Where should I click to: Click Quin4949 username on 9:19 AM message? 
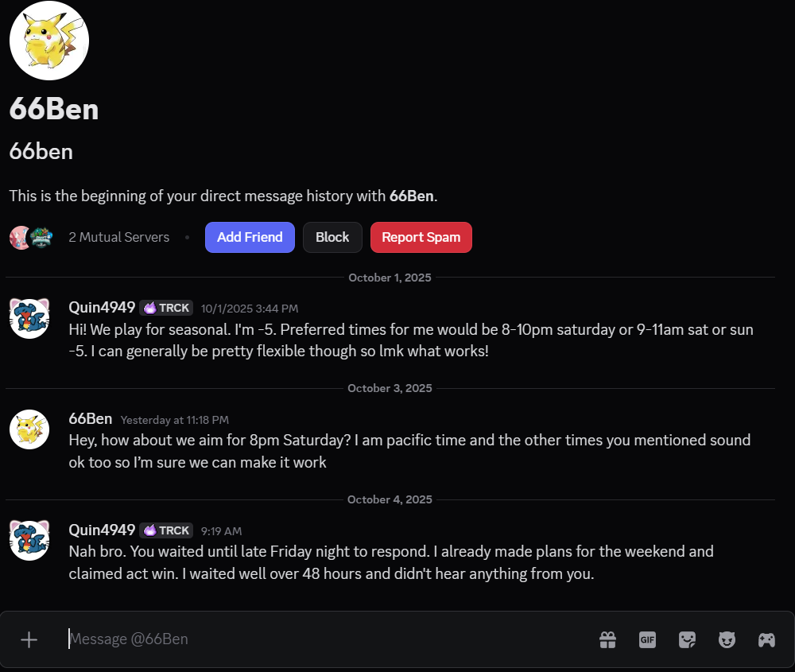(102, 530)
